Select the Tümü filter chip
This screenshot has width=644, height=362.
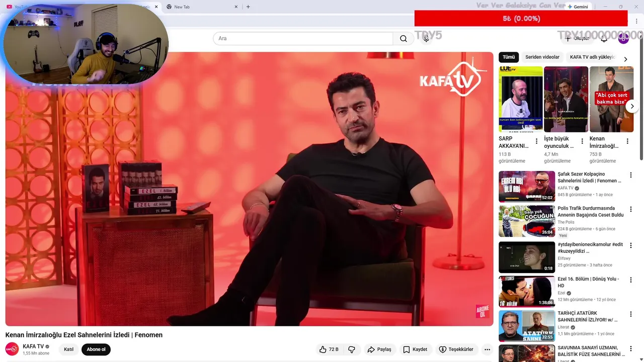point(509,57)
